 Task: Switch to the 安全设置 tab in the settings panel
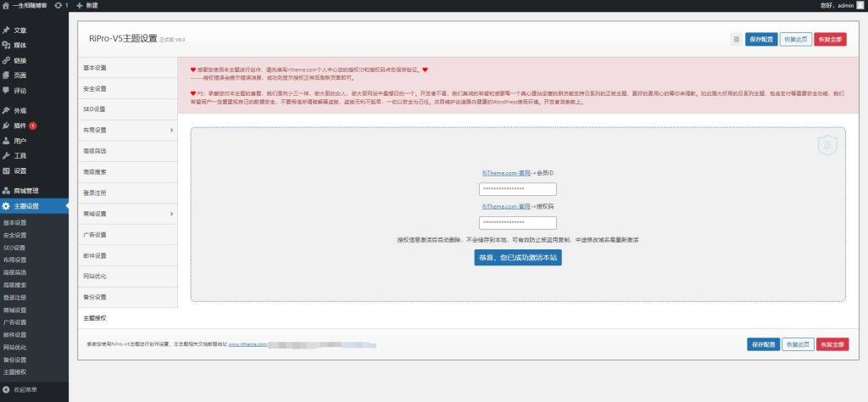point(127,88)
